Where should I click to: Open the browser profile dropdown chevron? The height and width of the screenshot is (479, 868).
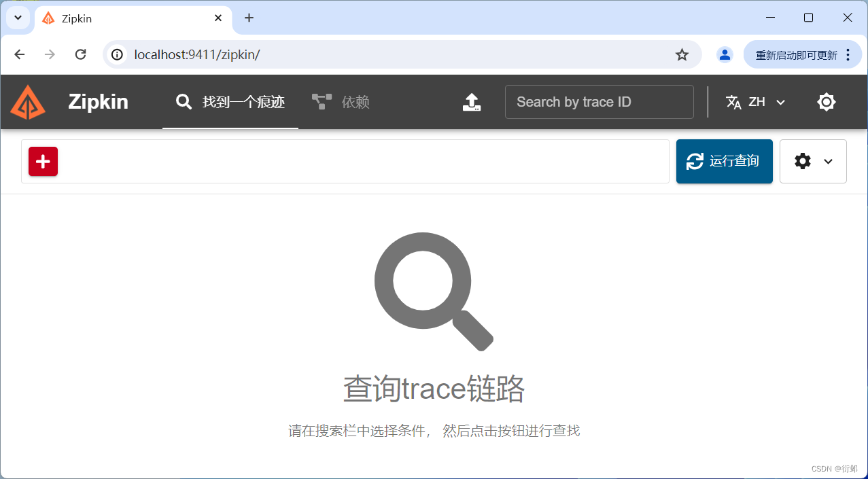18,18
